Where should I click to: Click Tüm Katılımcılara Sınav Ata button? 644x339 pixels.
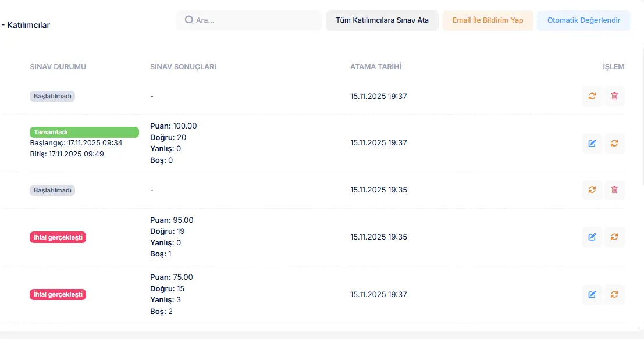point(382,20)
